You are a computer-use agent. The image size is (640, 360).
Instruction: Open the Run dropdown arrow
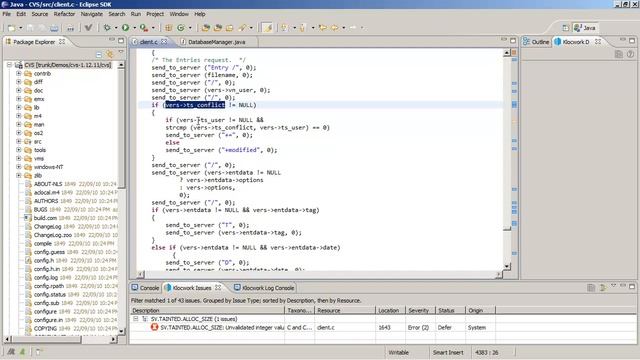[x=134, y=28]
